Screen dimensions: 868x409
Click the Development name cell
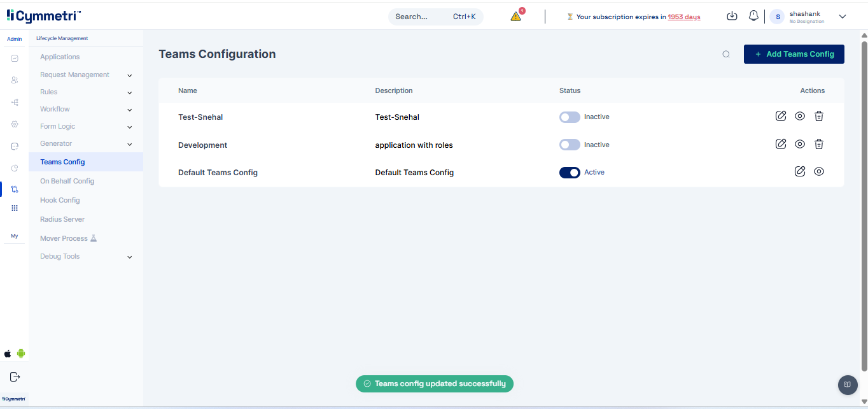click(202, 145)
